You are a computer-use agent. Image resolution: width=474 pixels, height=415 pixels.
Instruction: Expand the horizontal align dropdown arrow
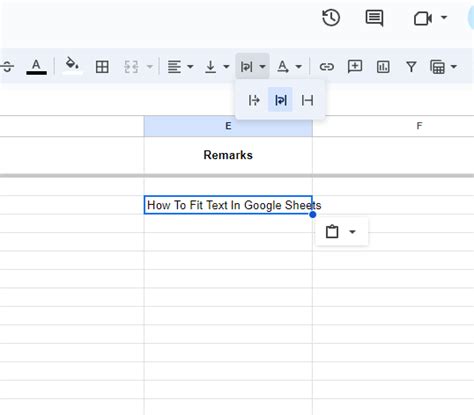tap(190, 67)
